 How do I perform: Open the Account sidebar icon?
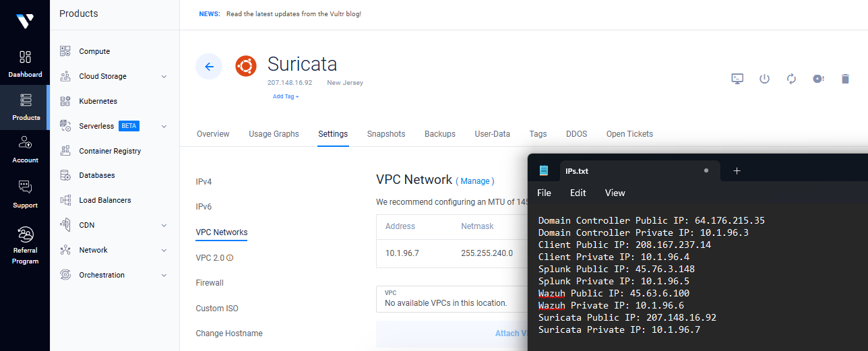tap(25, 142)
